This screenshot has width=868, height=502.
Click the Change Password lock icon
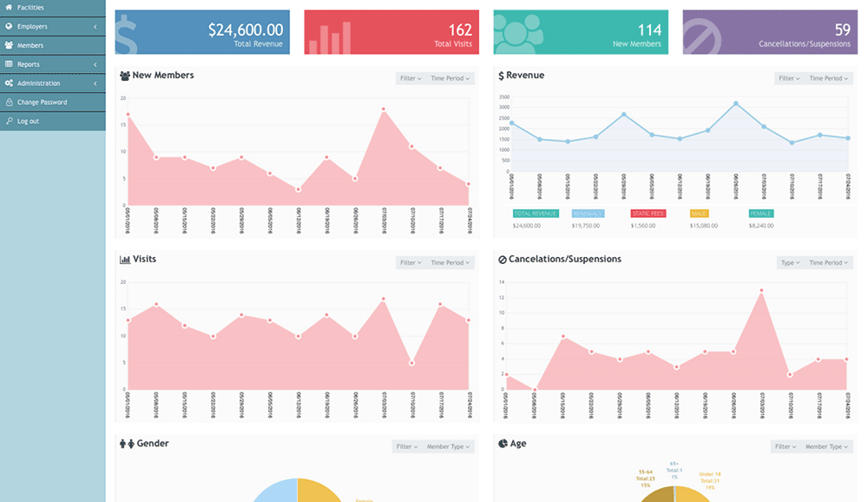click(x=8, y=102)
